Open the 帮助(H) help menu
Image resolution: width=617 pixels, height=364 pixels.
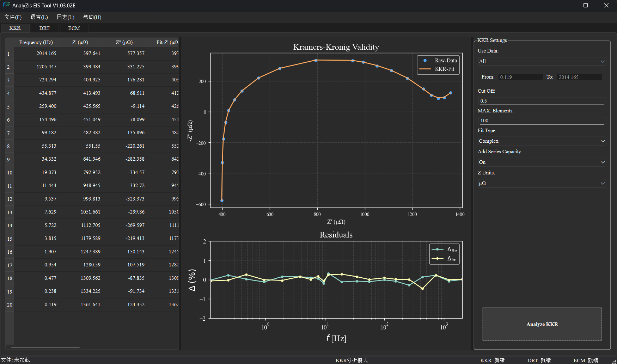point(92,17)
